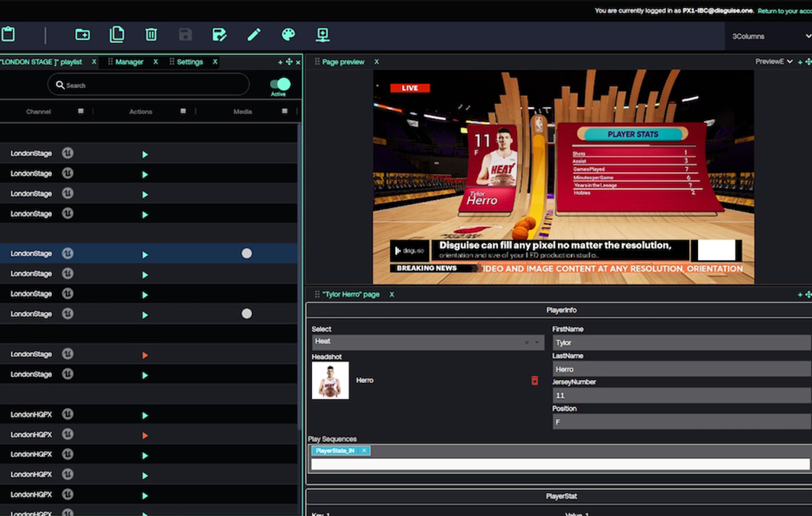Clear the Heat selection with the x icon

tap(527, 342)
